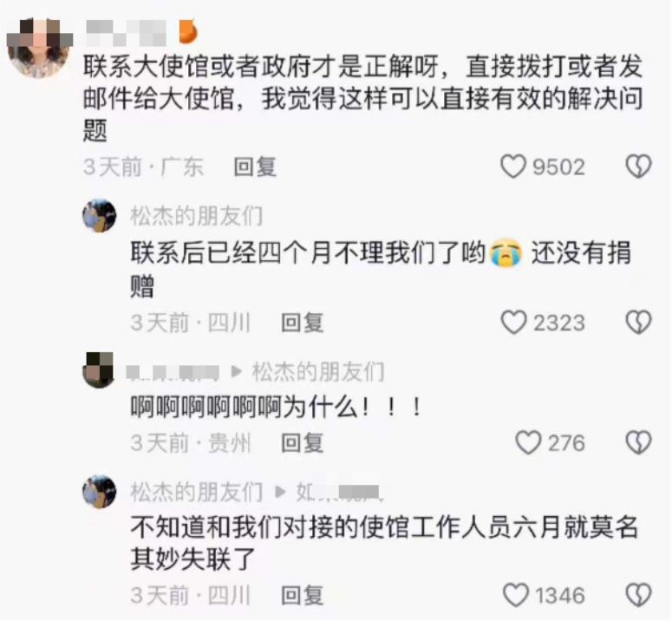Open 松杰的朋友们 avatar on first reply
This screenshot has height=621, width=672.
click(100, 216)
